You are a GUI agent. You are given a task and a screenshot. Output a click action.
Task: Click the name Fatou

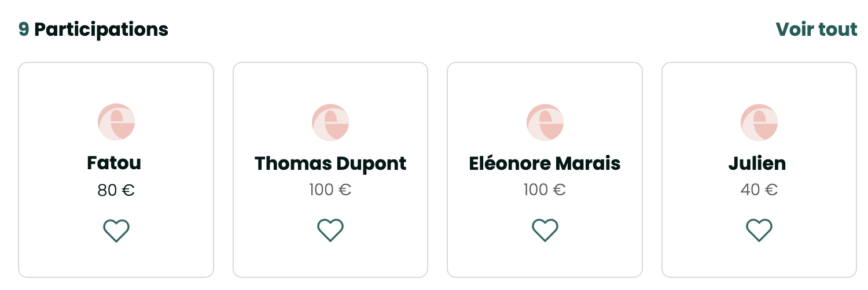tap(114, 163)
